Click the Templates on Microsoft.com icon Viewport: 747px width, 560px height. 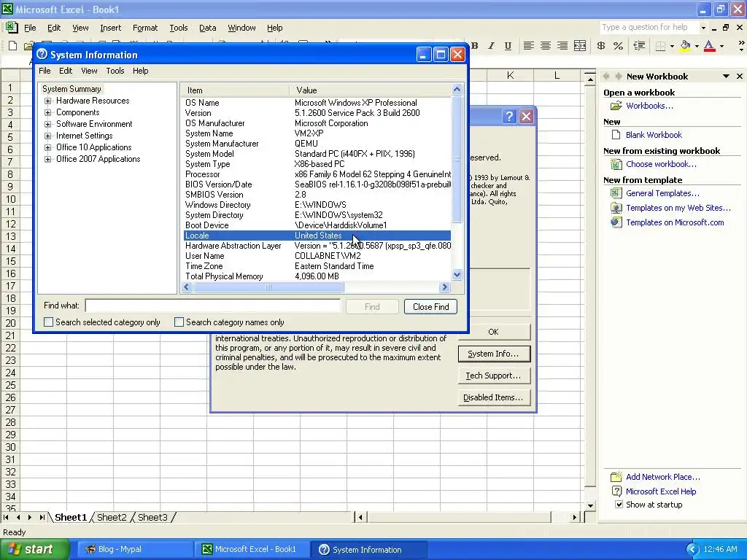point(616,222)
